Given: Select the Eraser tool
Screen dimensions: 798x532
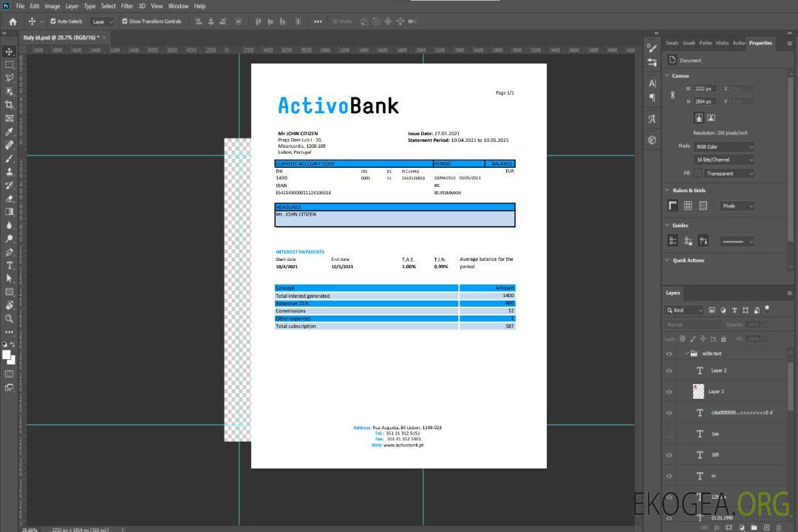Looking at the screenshot, I should (x=9, y=199).
